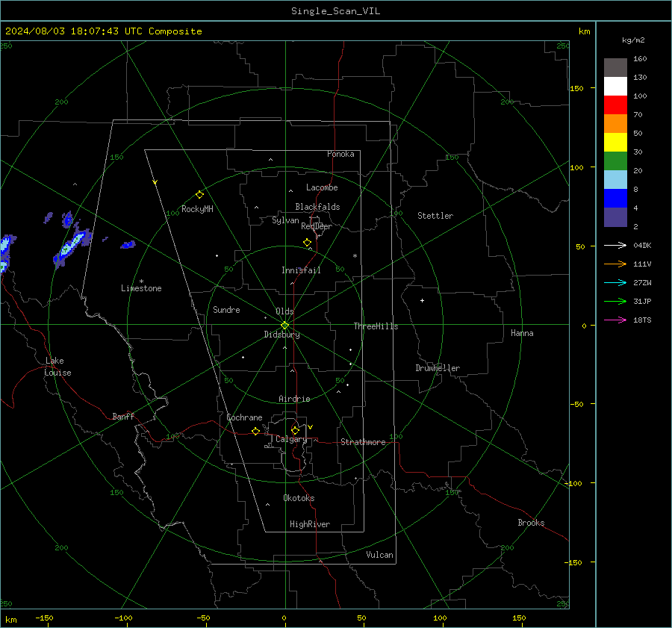
Task: Click the 04DK legend label
Action: (642, 245)
